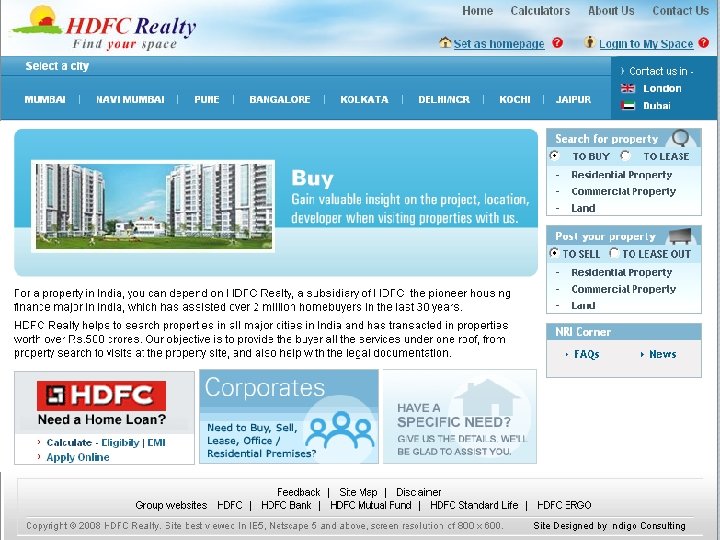The height and width of the screenshot is (540, 720).
Task: Choose PUNE in the city bar
Action: click(207, 99)
